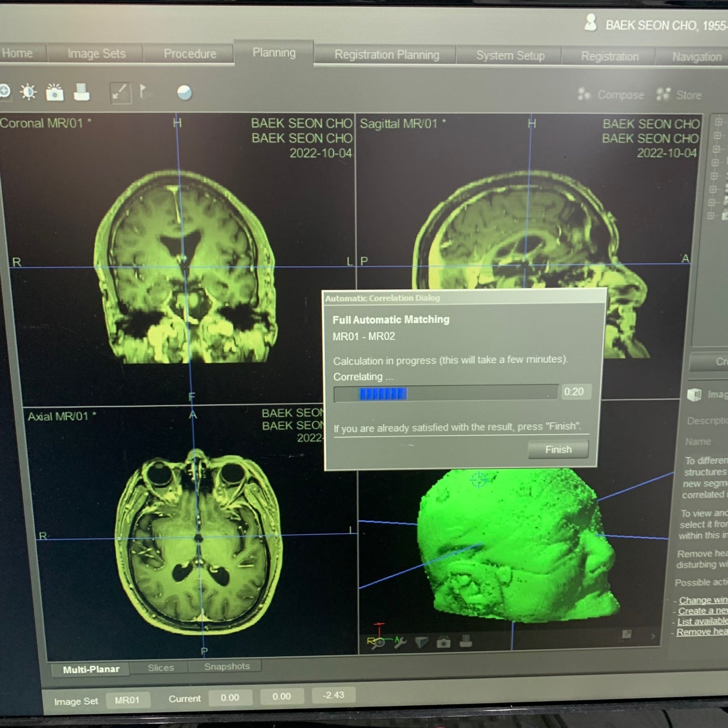Click the flag marker tool icon
Viewport: 728px width, 728px height.
click(143, 92)
